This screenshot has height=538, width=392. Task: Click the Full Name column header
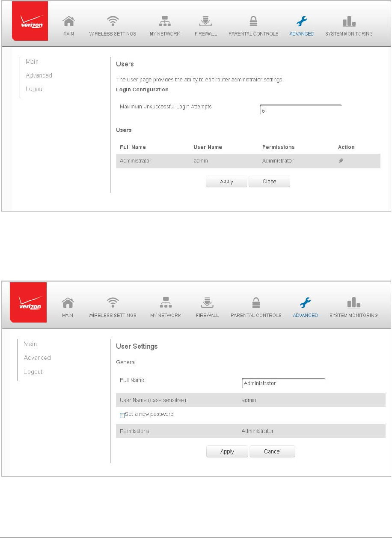pyautogui.click(x=133, y=147)
